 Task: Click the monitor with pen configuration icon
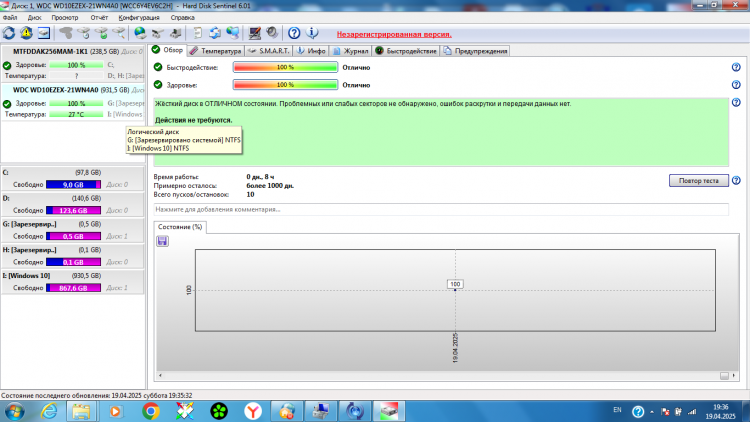pyautogui.click(x=254, y=33)
